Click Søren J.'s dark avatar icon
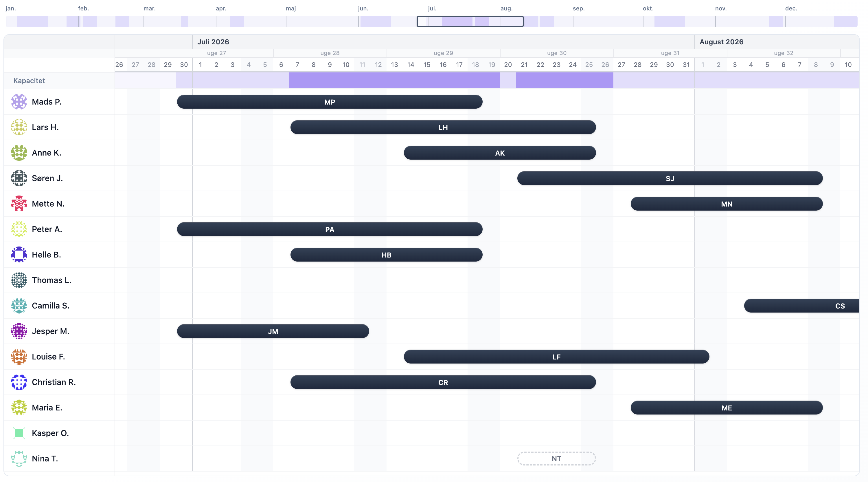The width and height of the screenshot is (868, 482). [19, 178]
